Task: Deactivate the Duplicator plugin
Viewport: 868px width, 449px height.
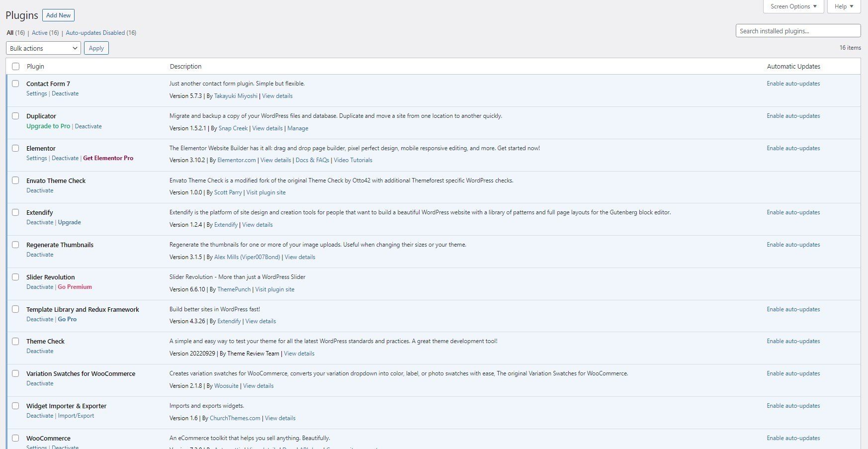Action: (88, 126)
